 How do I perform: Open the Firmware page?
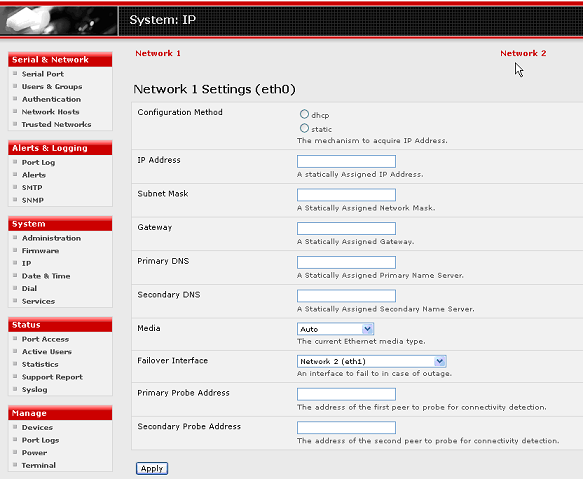[x=40, y=251]
